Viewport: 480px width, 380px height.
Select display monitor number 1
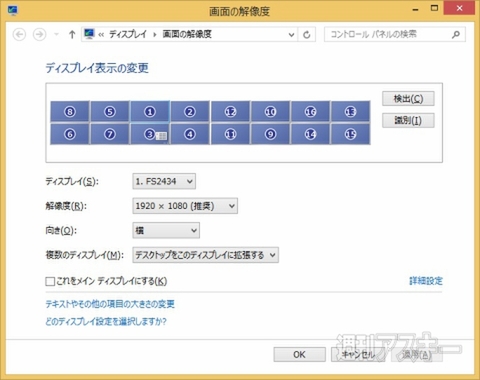tap(150, 111)
